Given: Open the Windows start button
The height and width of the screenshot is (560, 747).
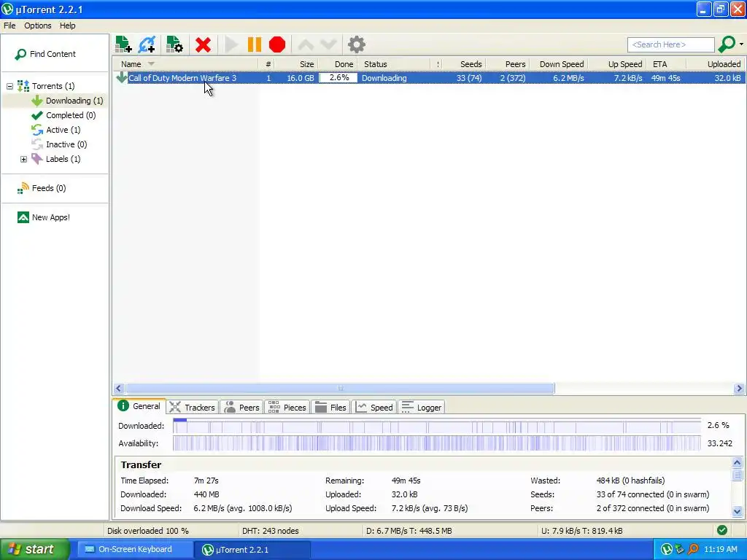Looking at the screenshot, I should [x=34, y=549].
